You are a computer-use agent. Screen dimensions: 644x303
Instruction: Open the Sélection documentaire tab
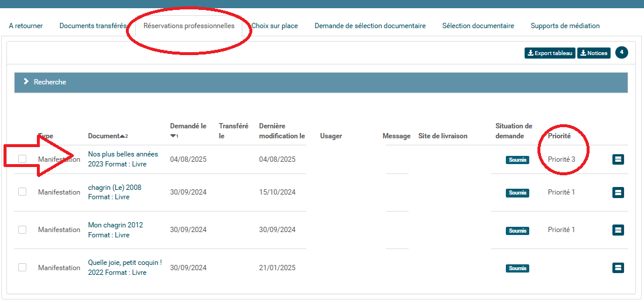tap(478, 26)
